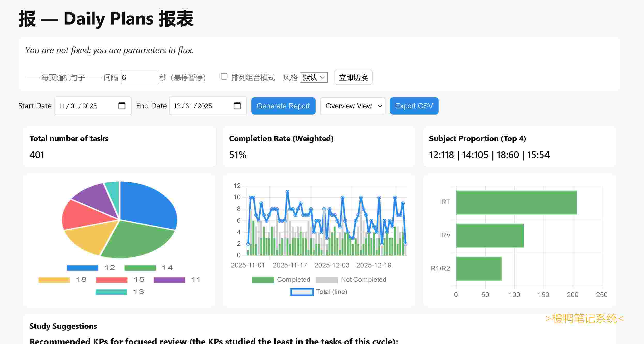Click the purple legend swatch for 11
644x344 pixels.
[169, 280]
